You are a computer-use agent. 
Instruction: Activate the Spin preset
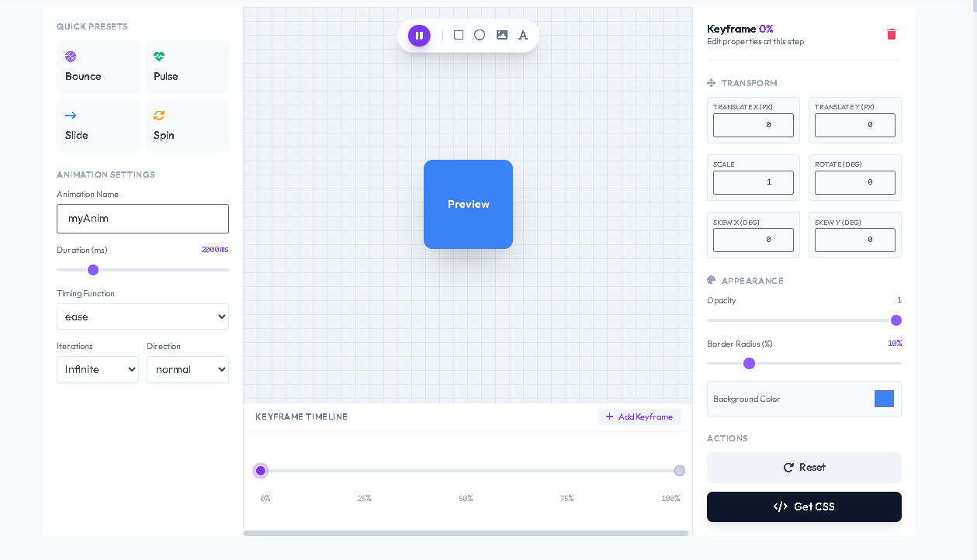click(187, 126)
